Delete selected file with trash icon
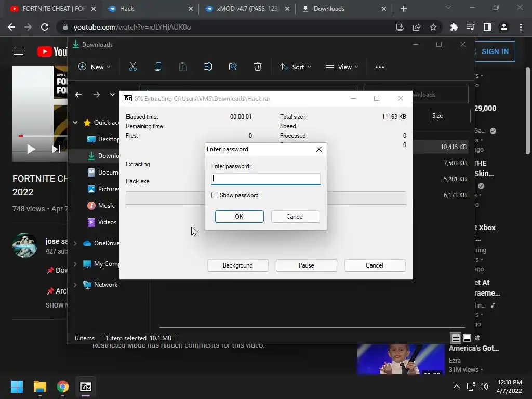The height and width of the screenshot is (399, 532). [258, 67]
